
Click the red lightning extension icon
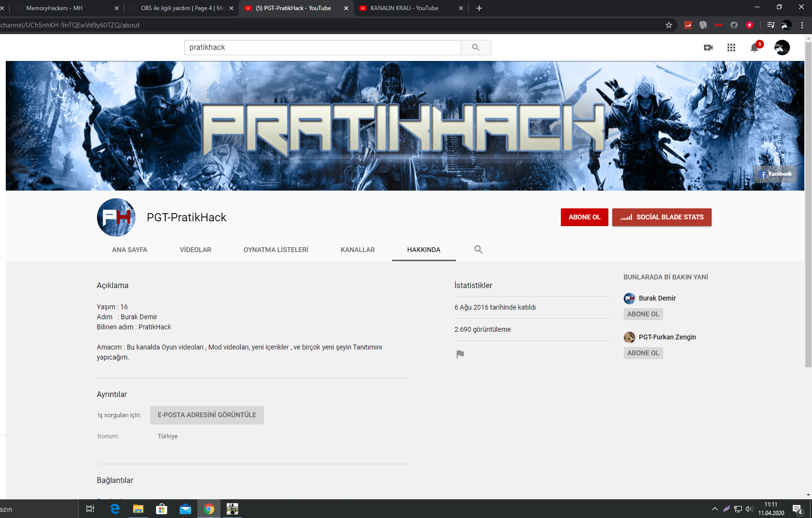(x=750, y=25)
